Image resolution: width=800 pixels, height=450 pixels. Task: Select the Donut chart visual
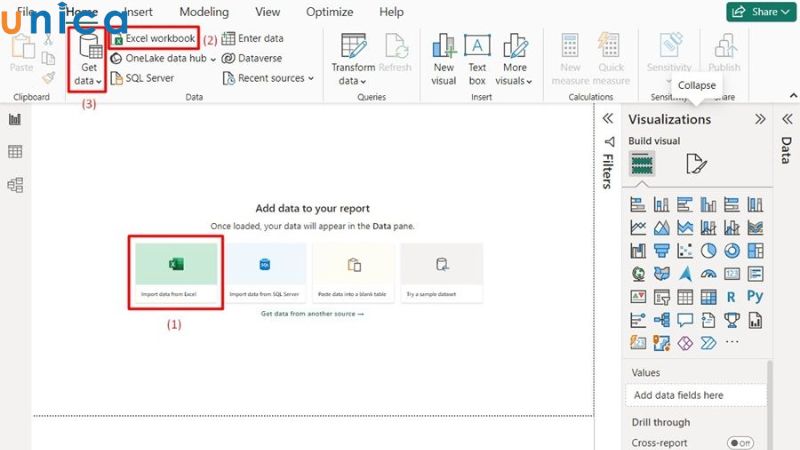732,251
